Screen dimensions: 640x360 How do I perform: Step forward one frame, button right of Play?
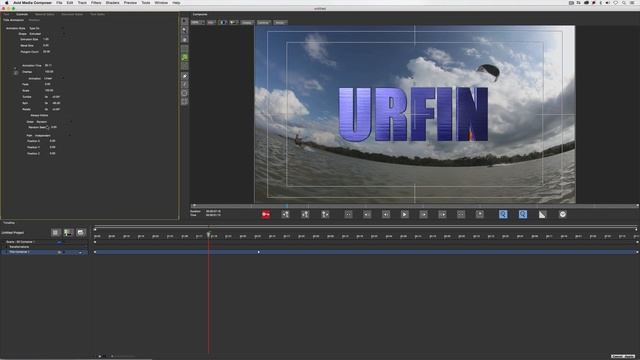424,214
